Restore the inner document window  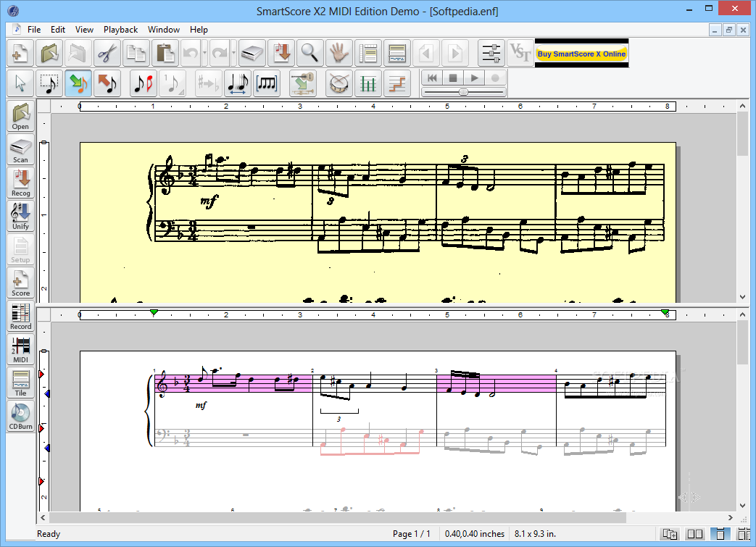tap(729, 30)
